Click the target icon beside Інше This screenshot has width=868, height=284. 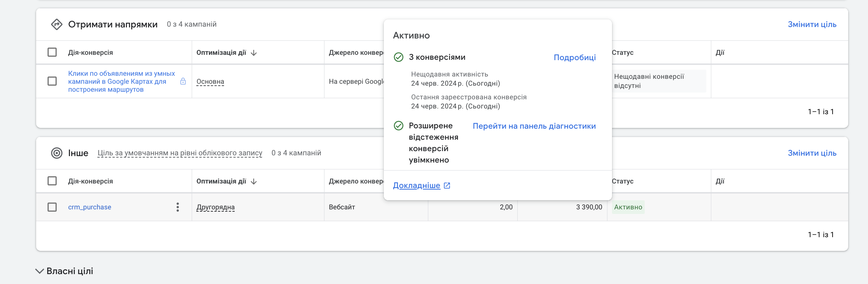(57, 153)
